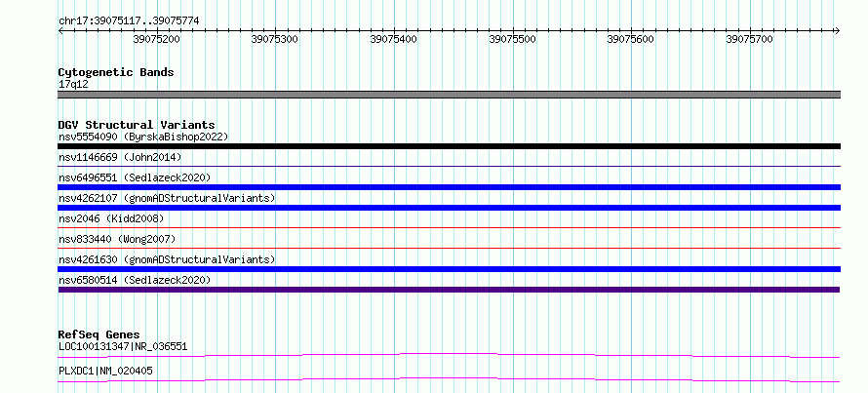Select the Cytogenetic Bands track heading

pyautogui.click(x=116, y=72)
